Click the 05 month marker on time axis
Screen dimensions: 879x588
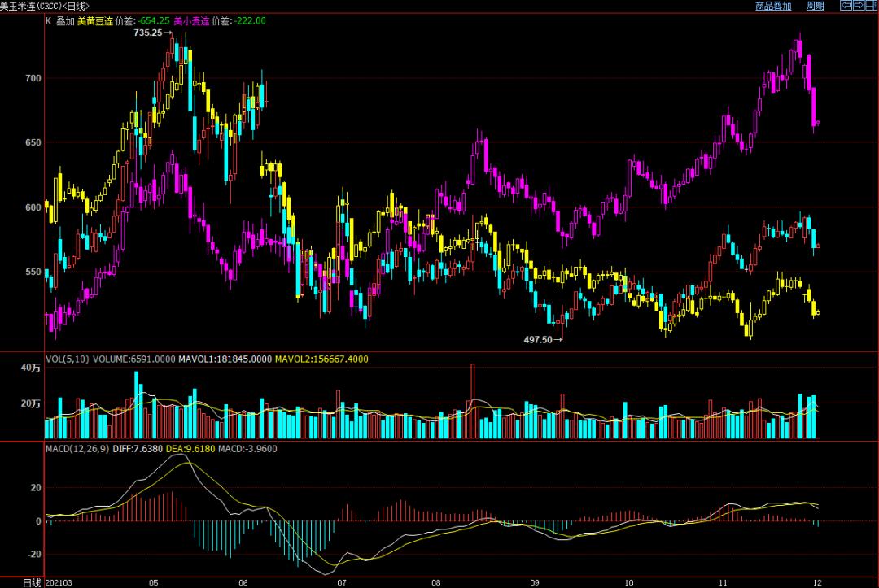(154, 583)
